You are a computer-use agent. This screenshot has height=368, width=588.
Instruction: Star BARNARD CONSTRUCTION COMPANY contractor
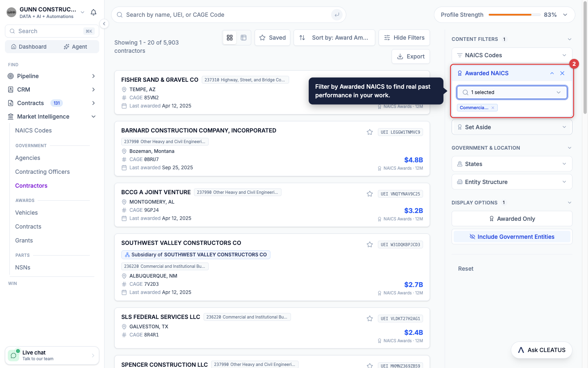[370, 132]
